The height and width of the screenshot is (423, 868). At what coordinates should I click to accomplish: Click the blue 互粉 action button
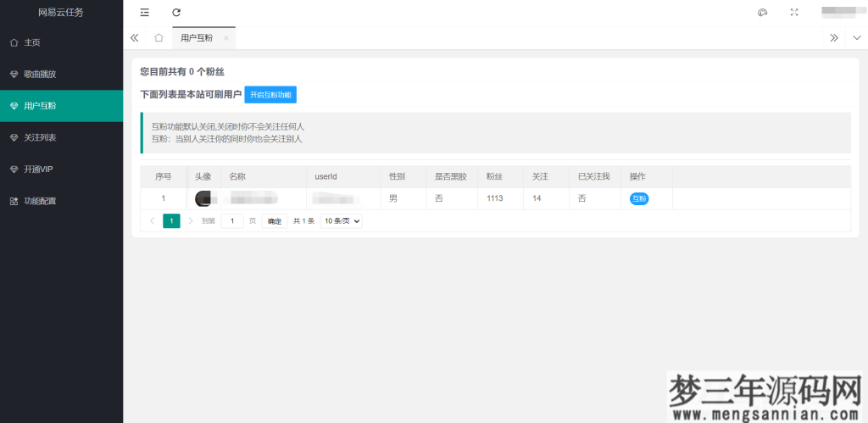click(638, 198)
